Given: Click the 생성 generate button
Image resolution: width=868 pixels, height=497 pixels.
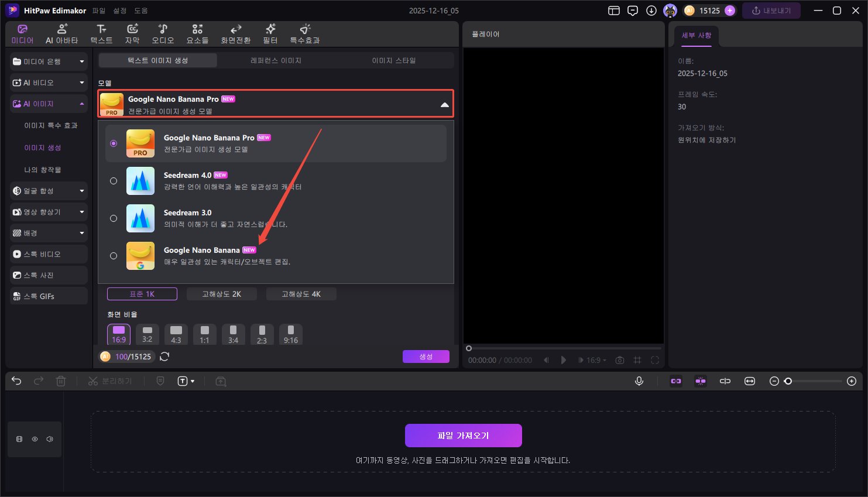Looking at the screenshot, I should (426, 357).
